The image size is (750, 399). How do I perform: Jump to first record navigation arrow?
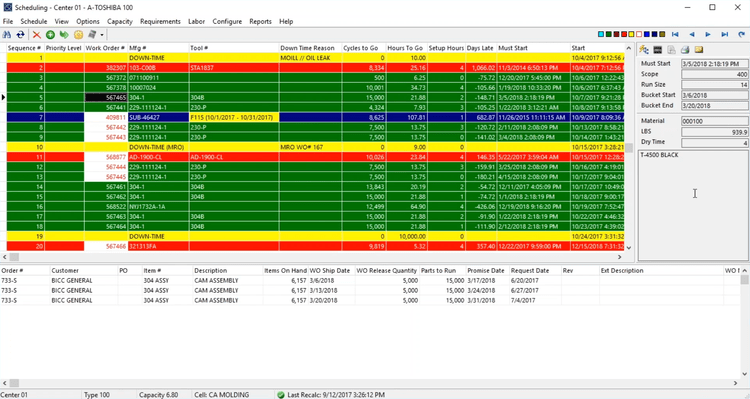point(675,34)
